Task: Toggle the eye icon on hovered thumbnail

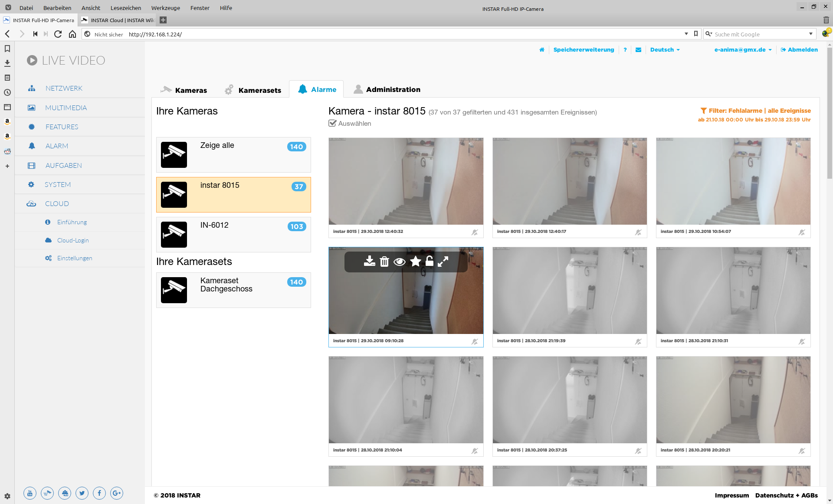Action: pyautogui.click(x=400, y=262)
